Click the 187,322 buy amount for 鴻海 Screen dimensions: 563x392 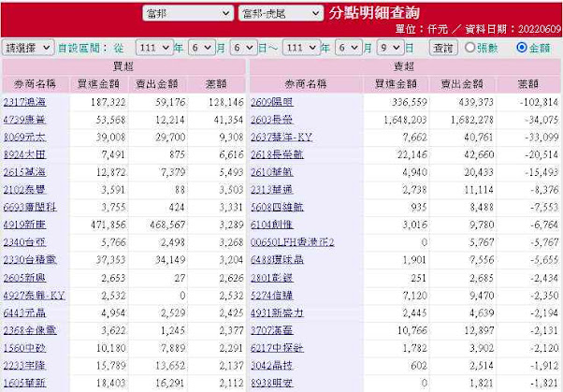point(108,102)
